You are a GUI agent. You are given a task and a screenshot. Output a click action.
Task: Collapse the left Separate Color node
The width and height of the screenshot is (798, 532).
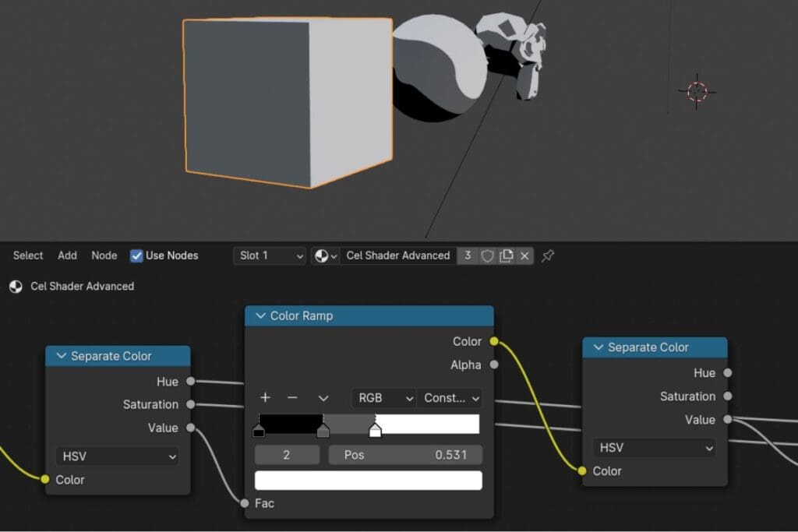(x=61, y=356)
